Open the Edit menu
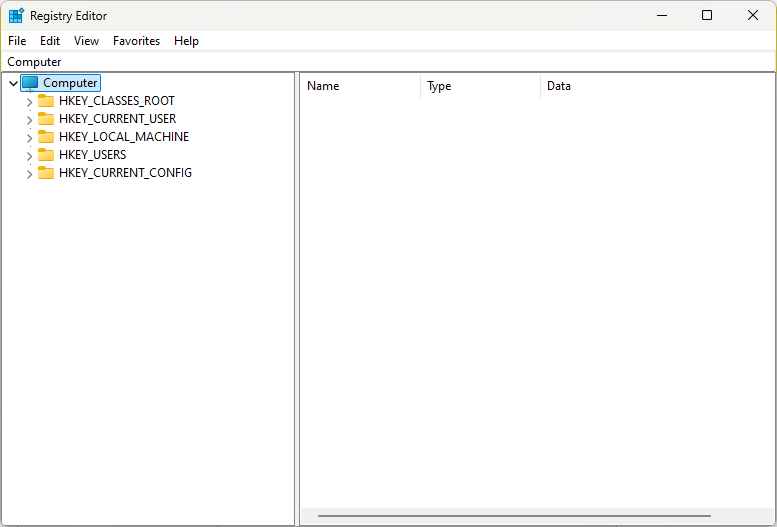This screenshot has width=777, height=527. [x=50, y=41]
